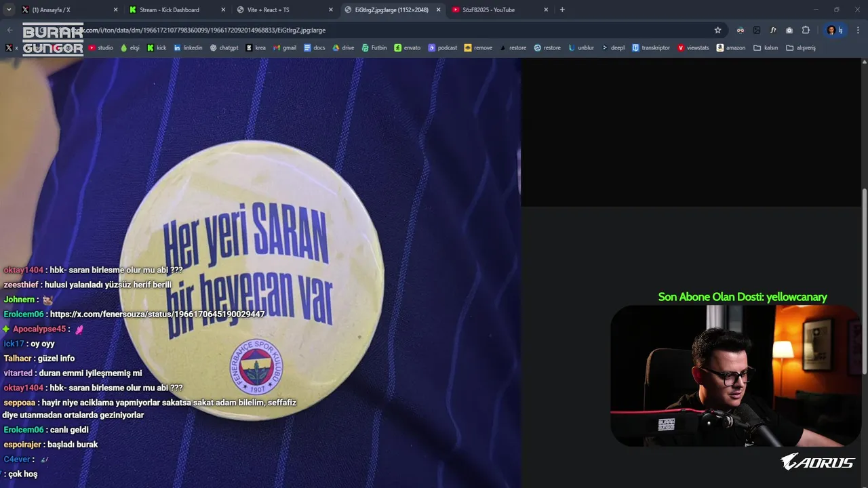Open the Futbin bookmark

tap(374, 48)
